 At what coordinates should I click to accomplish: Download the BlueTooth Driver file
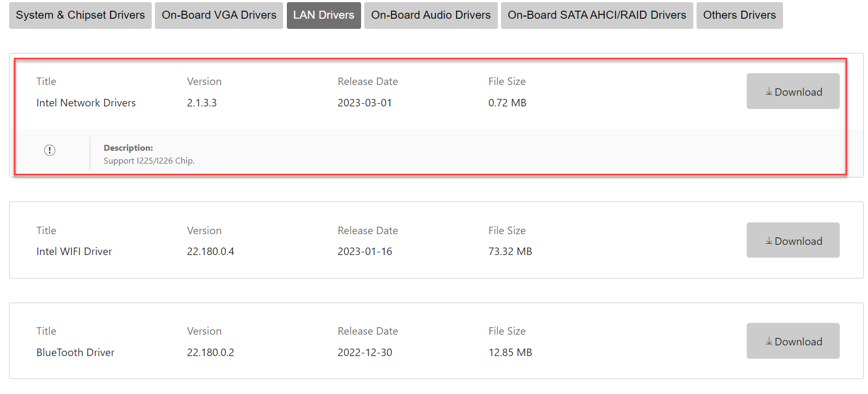[793, 341]
